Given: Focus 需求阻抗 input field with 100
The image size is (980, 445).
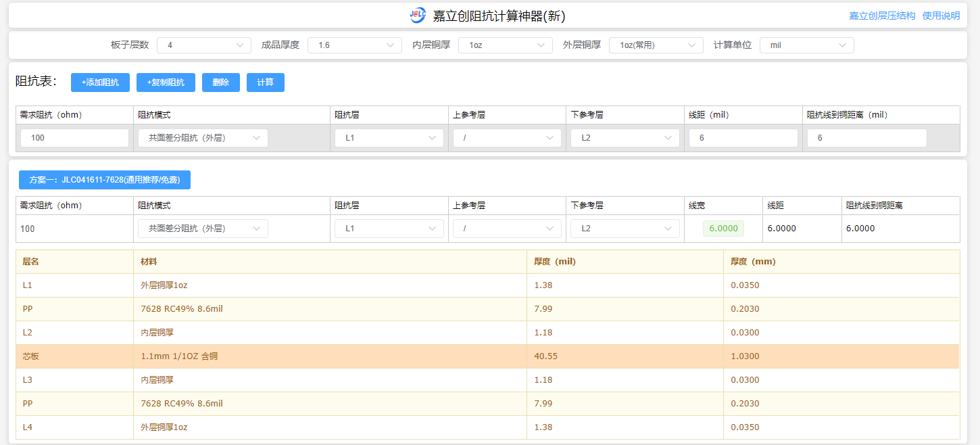Looking at the screenshot, I should (74, 138).
